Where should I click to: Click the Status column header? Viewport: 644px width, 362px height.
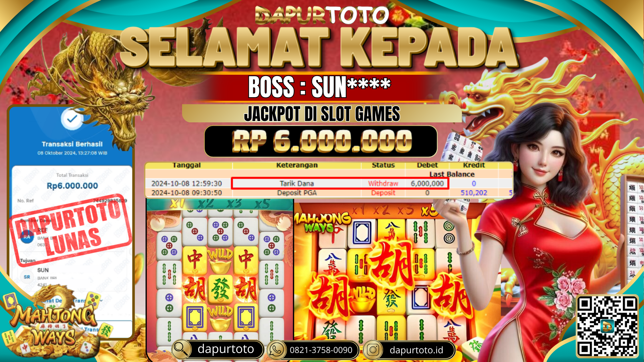tap(383, 165)
